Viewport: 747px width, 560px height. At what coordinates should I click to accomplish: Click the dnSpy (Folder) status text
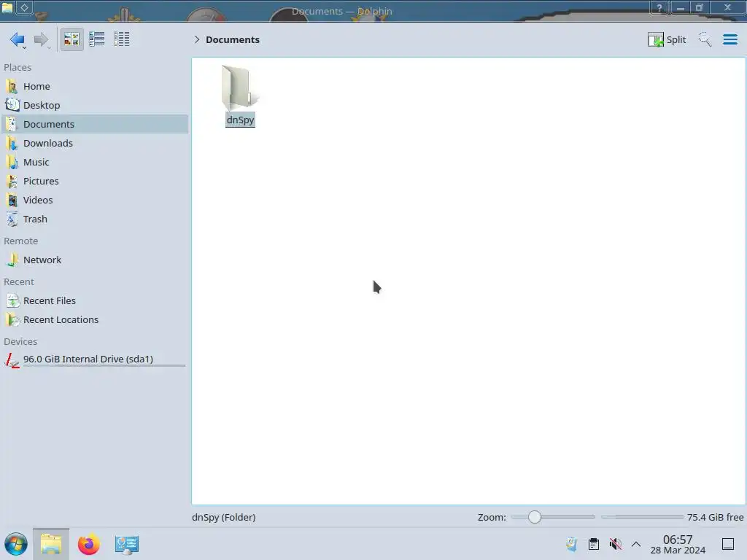tap(224, 517)
